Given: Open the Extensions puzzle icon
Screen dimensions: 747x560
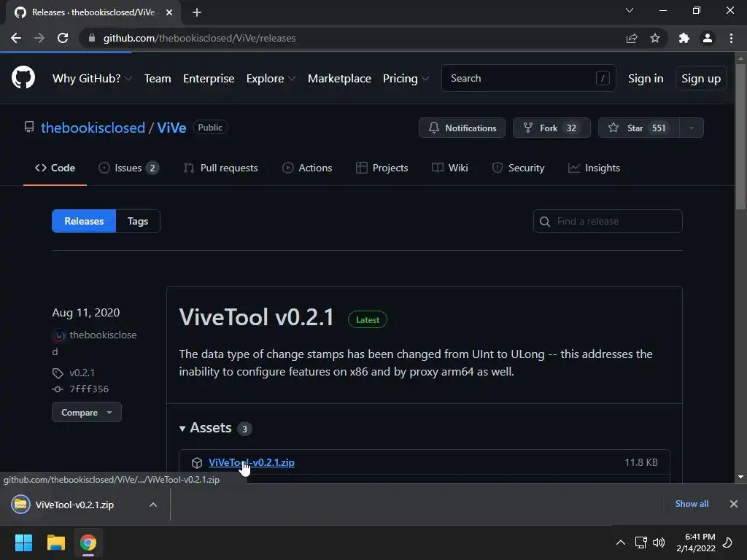Looking at the screenshot, I should (684, 38).
